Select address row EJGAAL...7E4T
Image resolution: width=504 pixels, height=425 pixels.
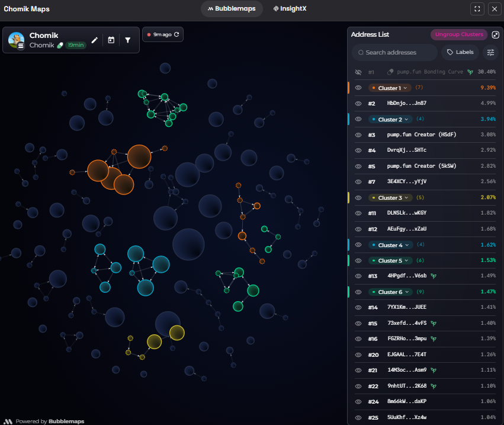pos(425,354)
